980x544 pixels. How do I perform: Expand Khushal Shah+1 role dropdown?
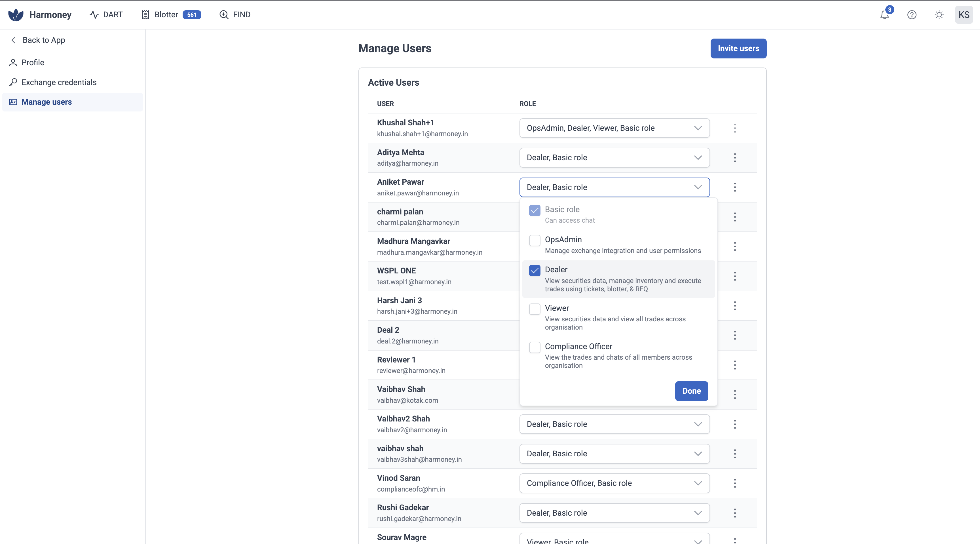614,128
